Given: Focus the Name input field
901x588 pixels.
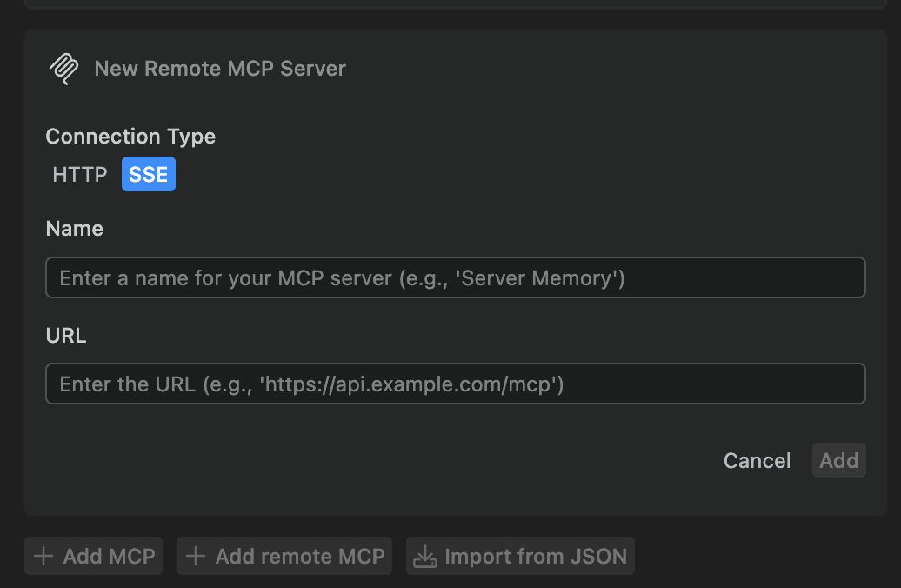Looking at the screenshot, I should tap(456, 277).
